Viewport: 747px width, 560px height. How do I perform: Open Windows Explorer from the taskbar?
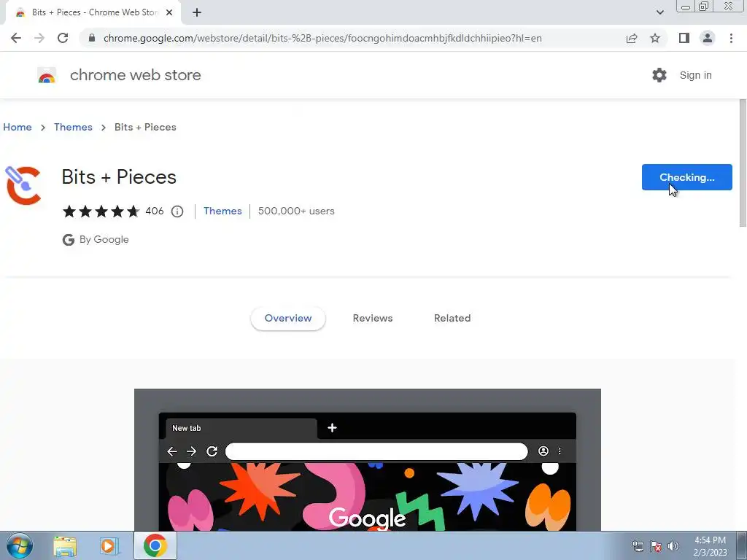coord(65,546)
